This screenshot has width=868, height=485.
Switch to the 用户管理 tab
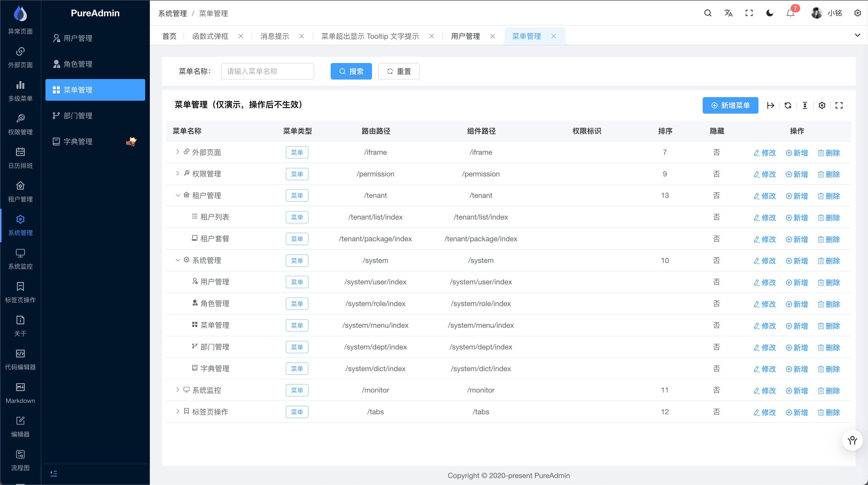tap(465, 36)
